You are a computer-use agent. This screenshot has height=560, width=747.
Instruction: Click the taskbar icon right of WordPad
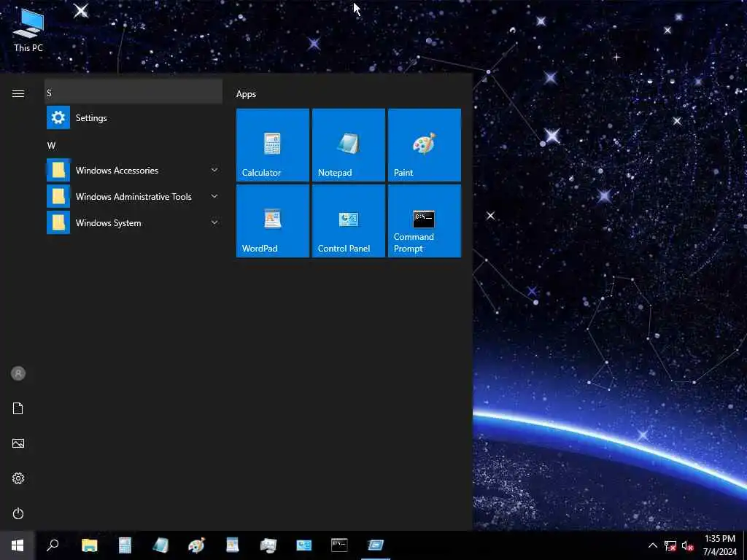pyautogui.click(x=268, y=545)
